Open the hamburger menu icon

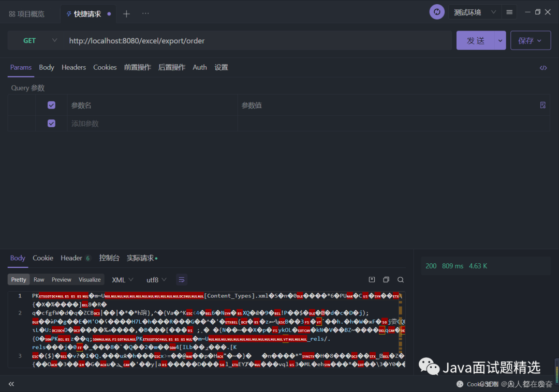pos(509,12)
